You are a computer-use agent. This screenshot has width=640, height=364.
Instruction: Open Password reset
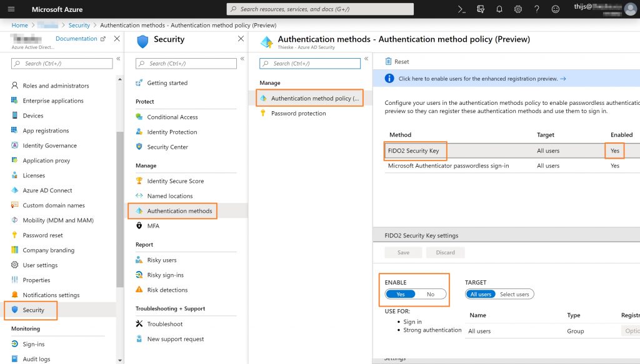[x=43, y=235]
